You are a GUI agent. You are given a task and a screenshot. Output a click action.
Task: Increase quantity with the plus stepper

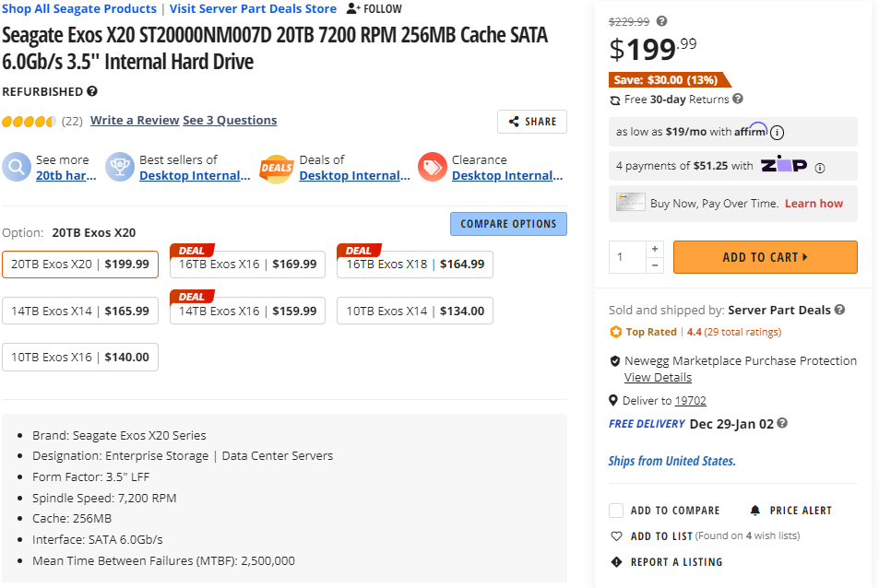(655, 249)
